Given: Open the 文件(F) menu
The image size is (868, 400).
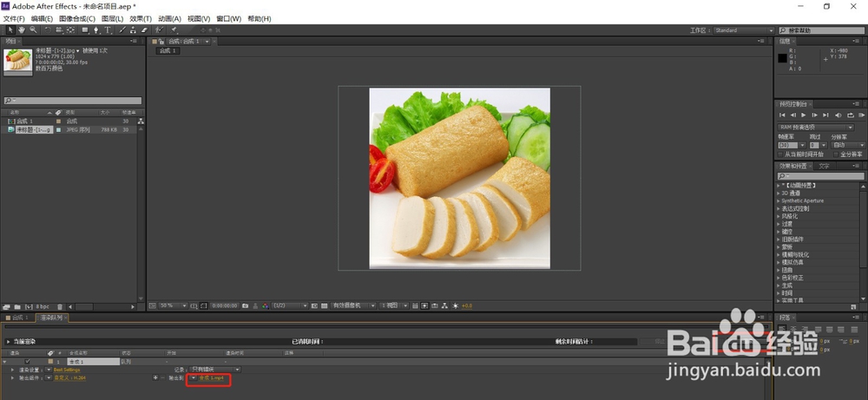Looking at the screenshot, I should (x=14, y=19).
